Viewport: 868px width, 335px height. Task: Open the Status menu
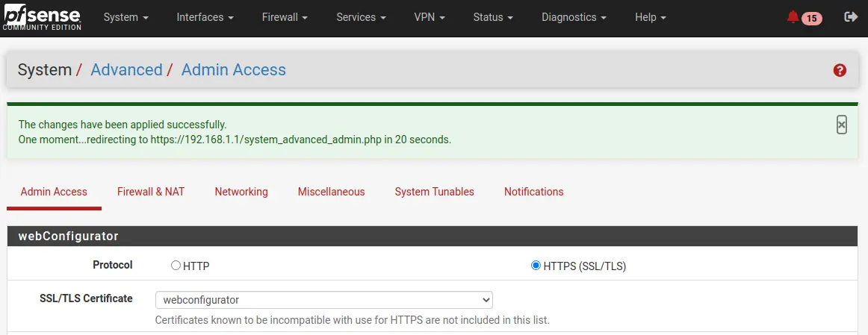click(493, 17)
